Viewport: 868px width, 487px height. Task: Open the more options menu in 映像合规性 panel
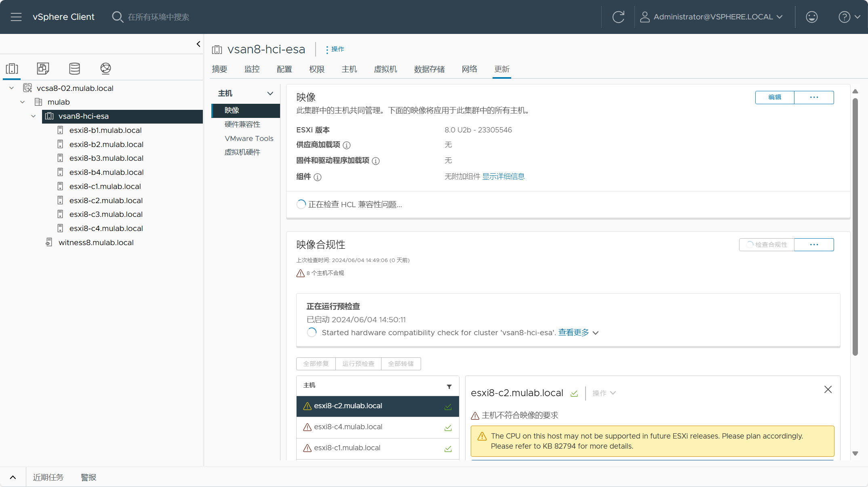point(814,245)
